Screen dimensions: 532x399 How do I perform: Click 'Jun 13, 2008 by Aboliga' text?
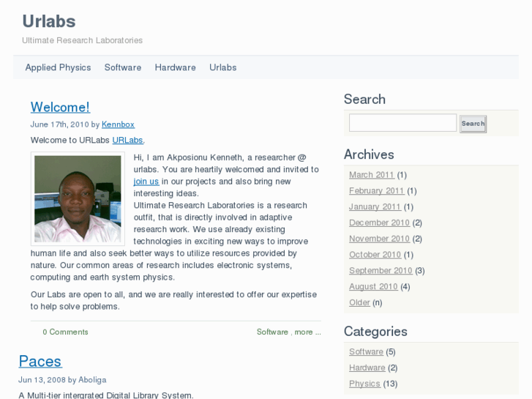coord(62,380)
